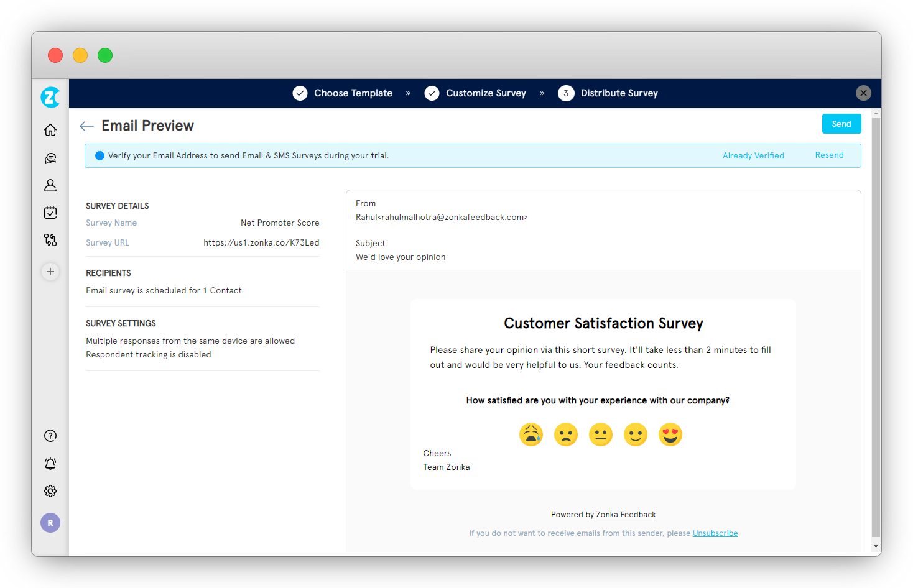The width and height of the screenshot is (913, 588).
Task: Open the Workflows icon in the sidebar
Action: (x=50, y=239)
